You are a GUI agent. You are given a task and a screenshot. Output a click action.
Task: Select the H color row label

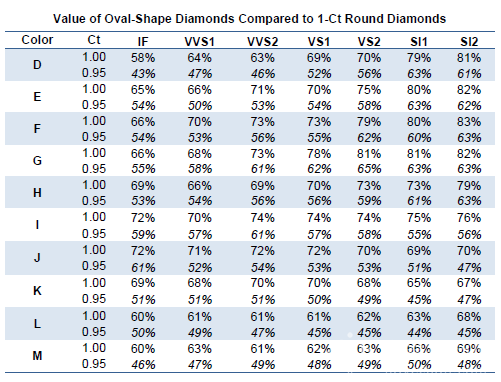37,193
